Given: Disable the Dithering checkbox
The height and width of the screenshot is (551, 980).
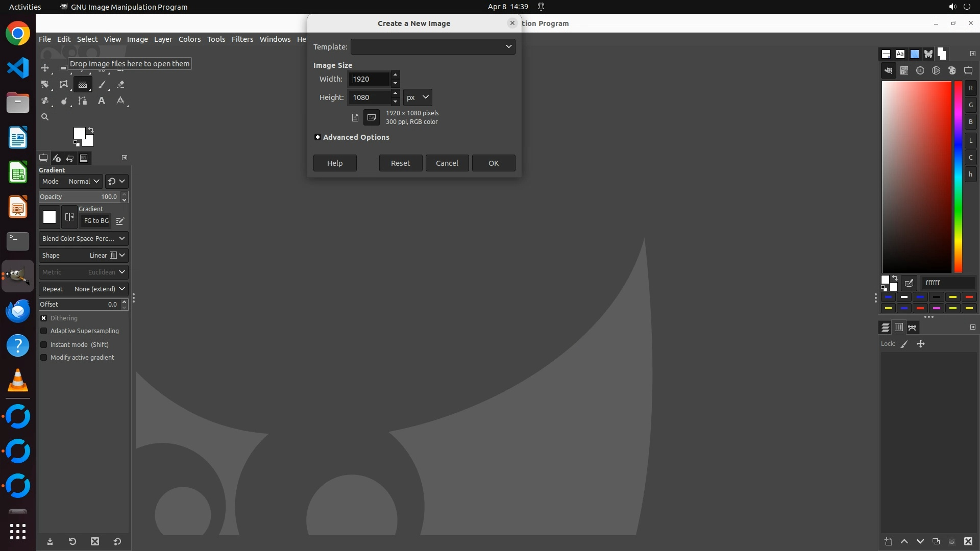Looking at the screenshot, I should (44, 318).
